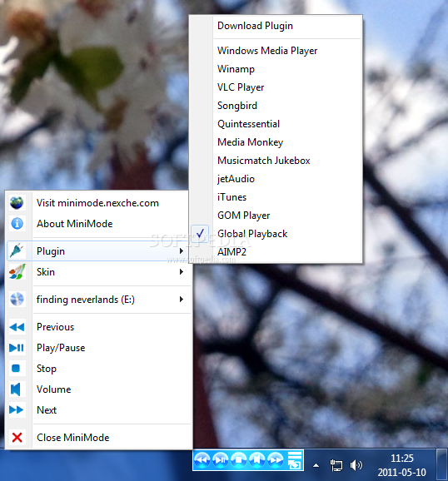448x481 pixels.
Task: Select the Songbird plugin
Action: point(276,106)
